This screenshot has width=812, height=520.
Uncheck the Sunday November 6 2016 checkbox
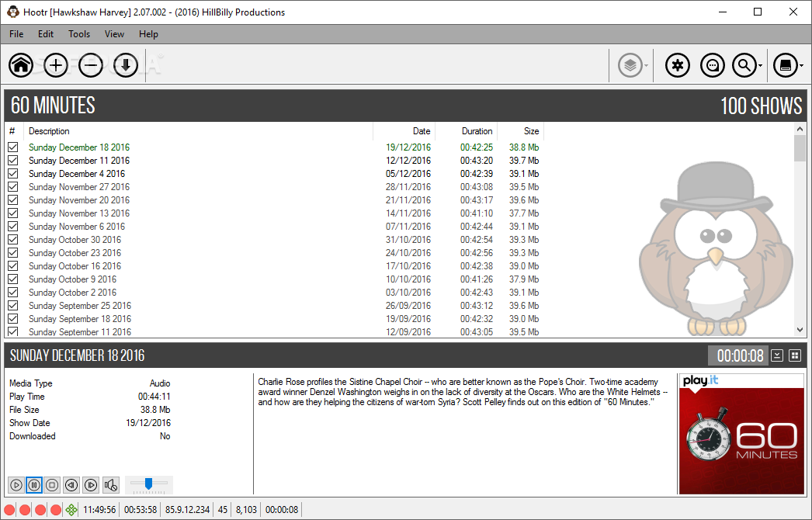(13, 227)
